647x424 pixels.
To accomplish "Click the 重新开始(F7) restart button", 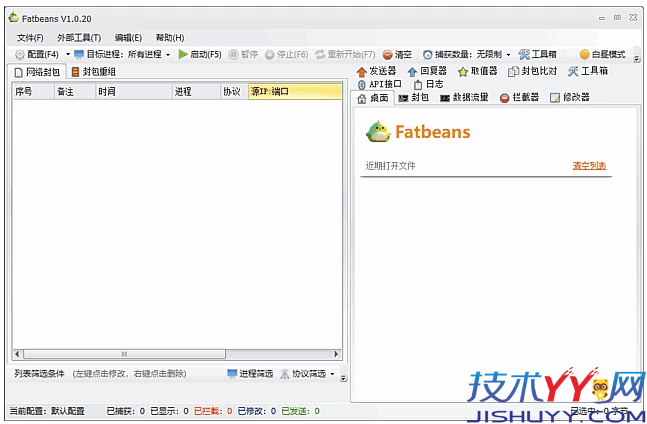I will [345, 54].
